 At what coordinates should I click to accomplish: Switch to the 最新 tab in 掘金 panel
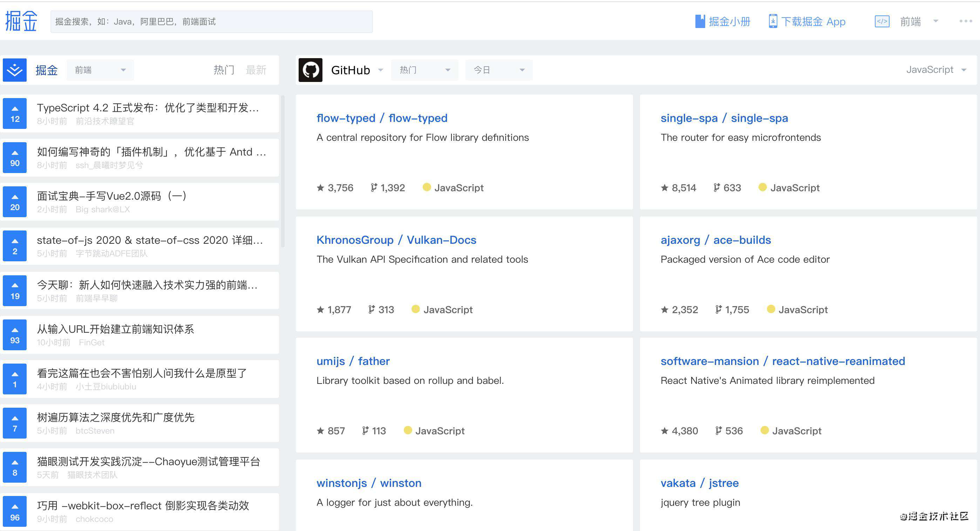256,70
